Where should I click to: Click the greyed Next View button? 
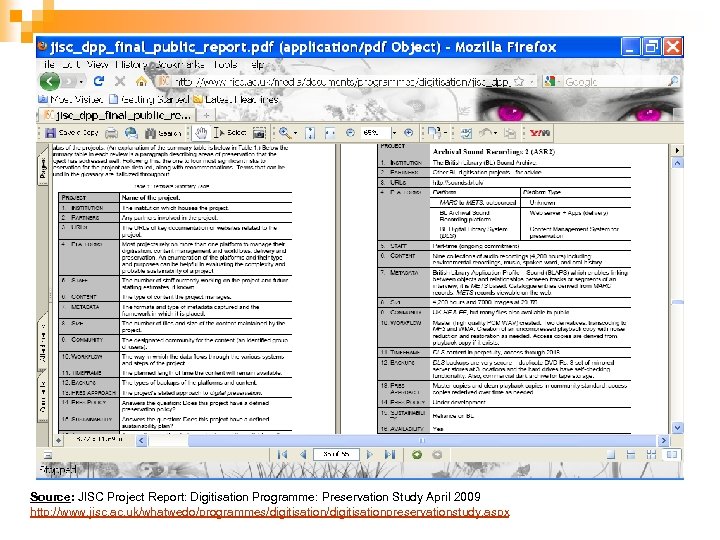(x=437, y=455)
